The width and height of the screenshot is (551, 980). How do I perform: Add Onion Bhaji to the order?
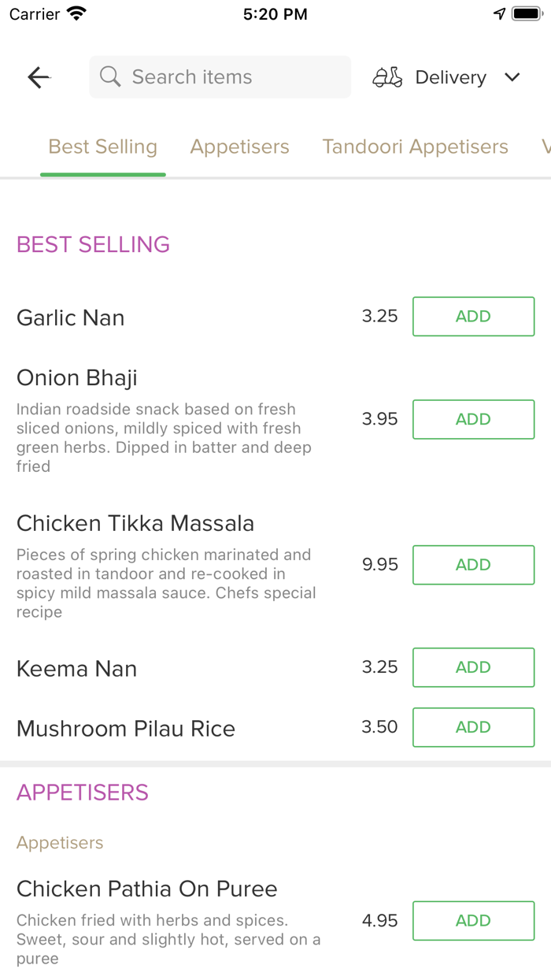tap(474, 419)
